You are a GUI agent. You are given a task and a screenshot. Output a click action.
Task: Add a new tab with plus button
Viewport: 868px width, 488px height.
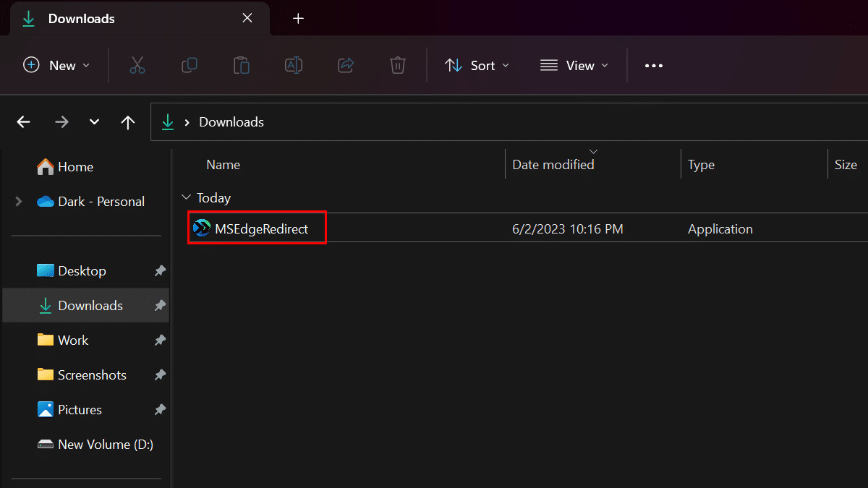tap(298, 19)
